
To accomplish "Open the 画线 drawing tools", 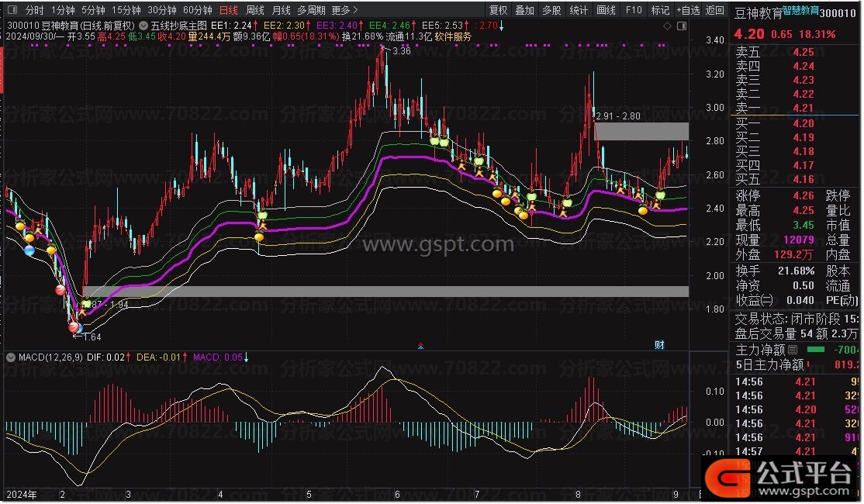I will coord(607,10).
